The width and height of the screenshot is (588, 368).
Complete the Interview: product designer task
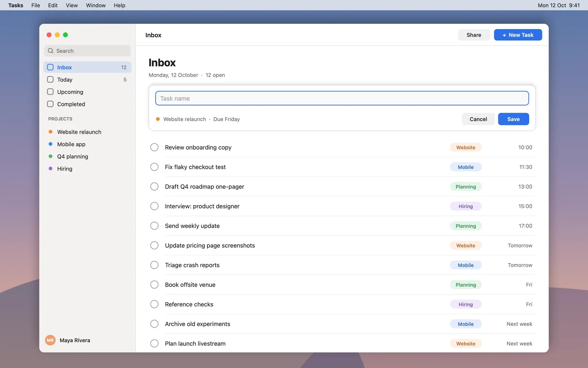click(154, 206)
